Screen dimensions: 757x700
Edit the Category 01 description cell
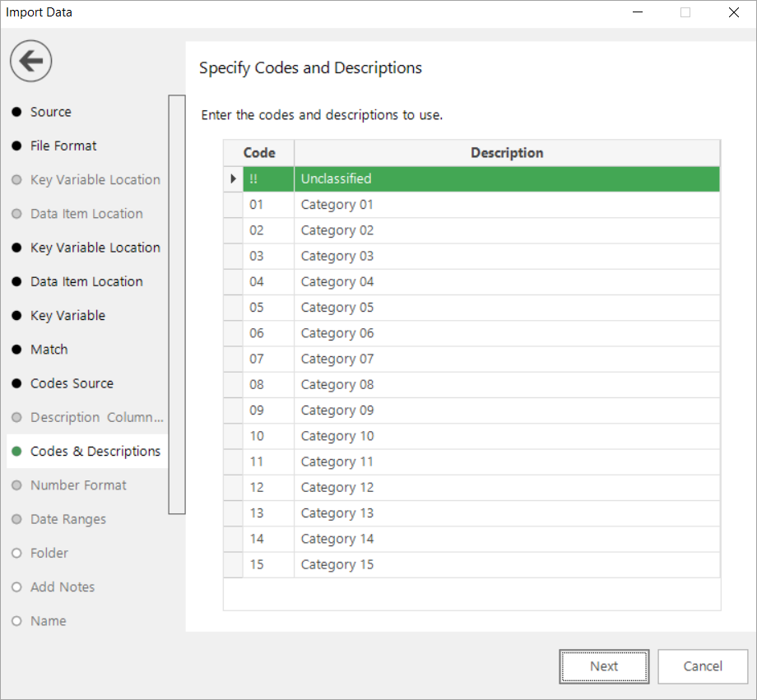tap(507, 205)
